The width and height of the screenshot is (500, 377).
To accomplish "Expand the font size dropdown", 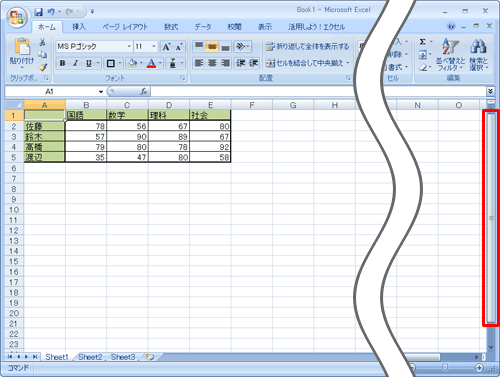I will (154, 46).
